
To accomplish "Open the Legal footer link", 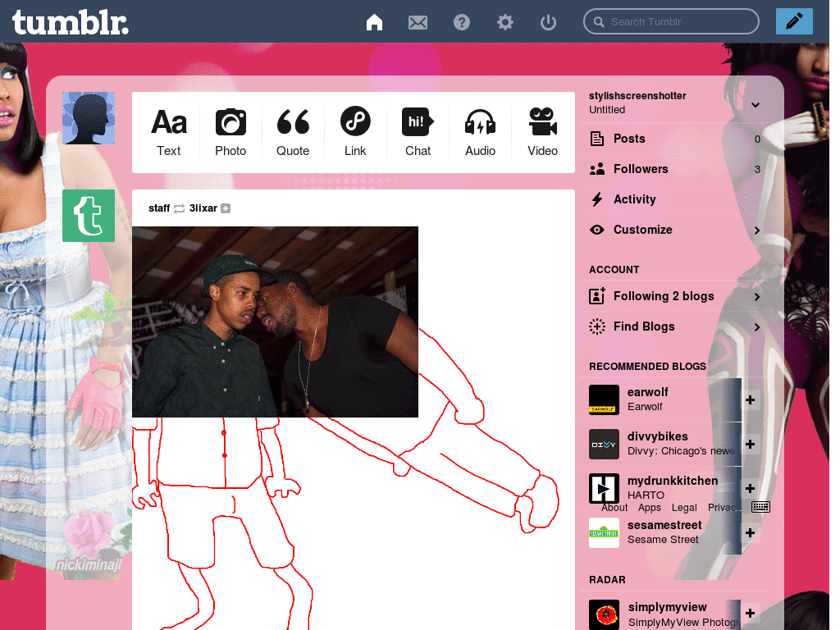I will click(684, 508).
